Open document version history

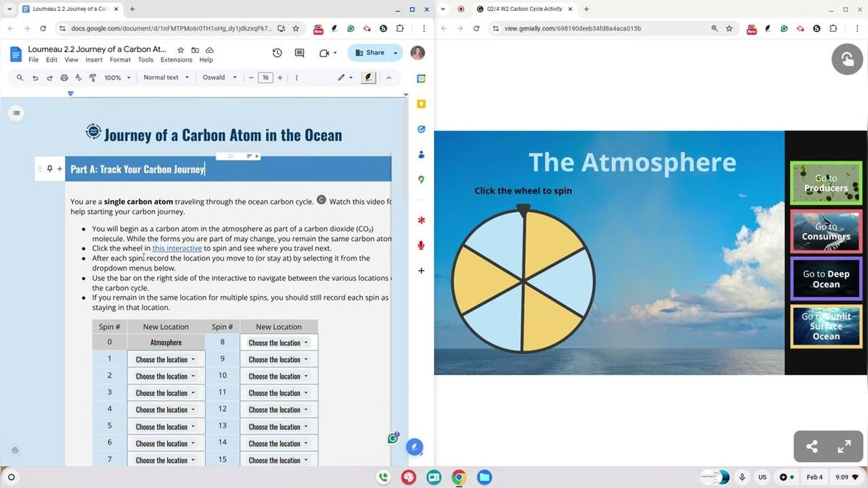276,52
